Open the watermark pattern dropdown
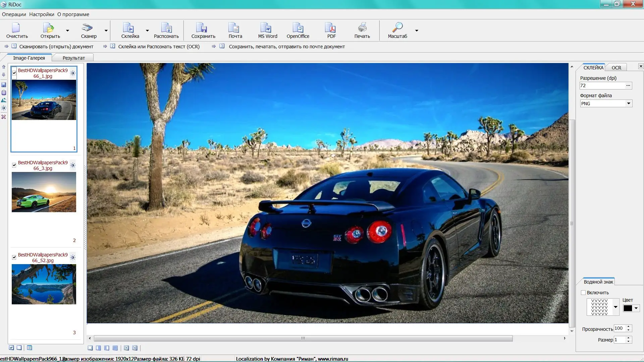 (x=615, y=307)
